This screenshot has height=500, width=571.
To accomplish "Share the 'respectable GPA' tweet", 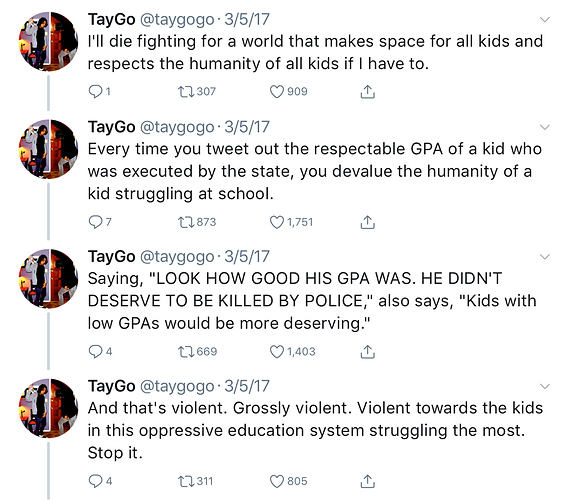I will click(367, 222).
